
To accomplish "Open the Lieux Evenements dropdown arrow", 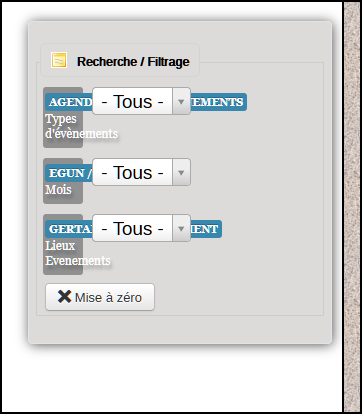I will (x=181, y=228).
